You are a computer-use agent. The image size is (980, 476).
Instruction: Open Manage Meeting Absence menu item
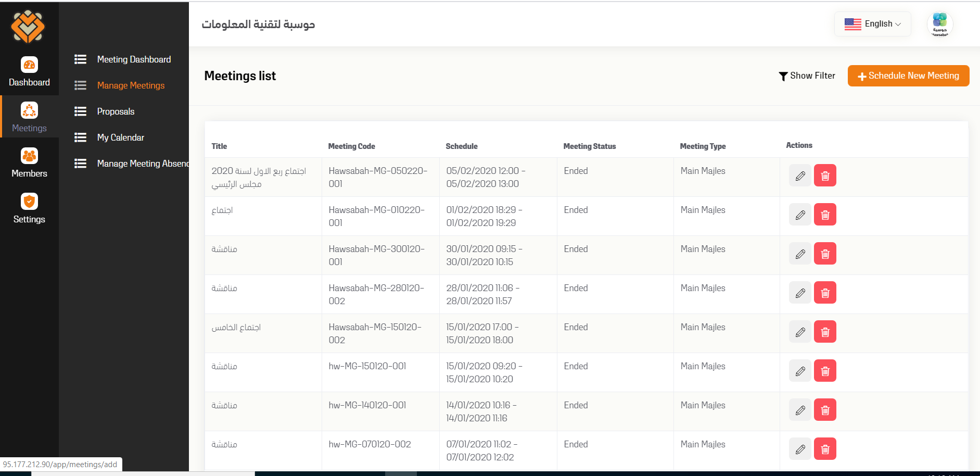143,164
